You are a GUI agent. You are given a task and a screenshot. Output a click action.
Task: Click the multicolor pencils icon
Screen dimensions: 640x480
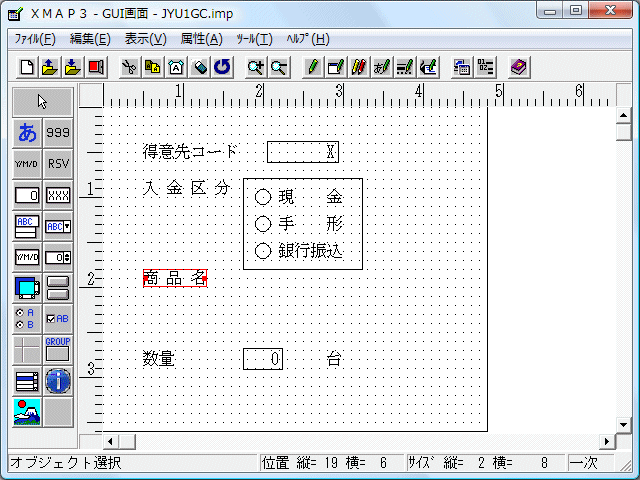pos(359,67)
